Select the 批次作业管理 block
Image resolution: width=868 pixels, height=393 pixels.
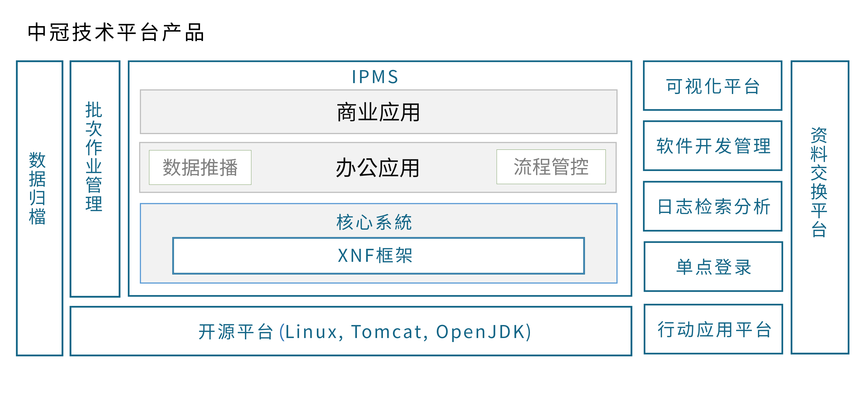click(x=95, y=179)
